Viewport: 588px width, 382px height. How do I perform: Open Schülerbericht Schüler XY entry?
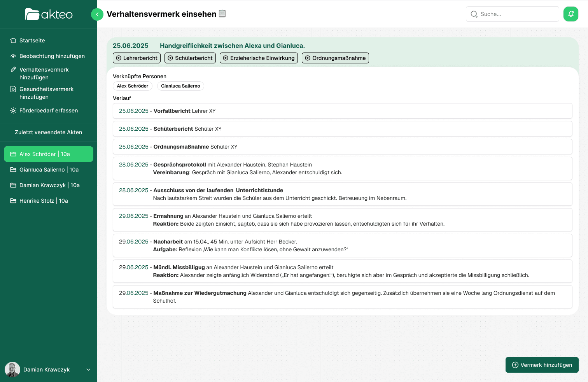coord(343,129)
